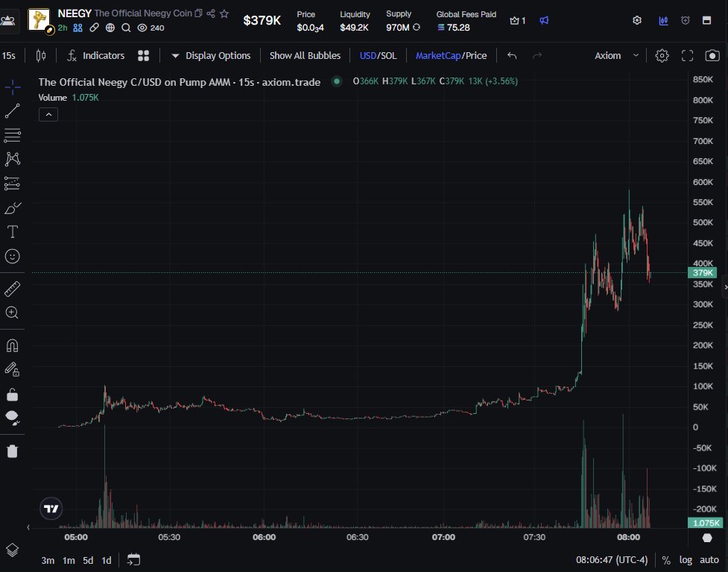Viewport: 728px width, 572px height.
Task: Click the 379K price label
Action: (703, 273)
